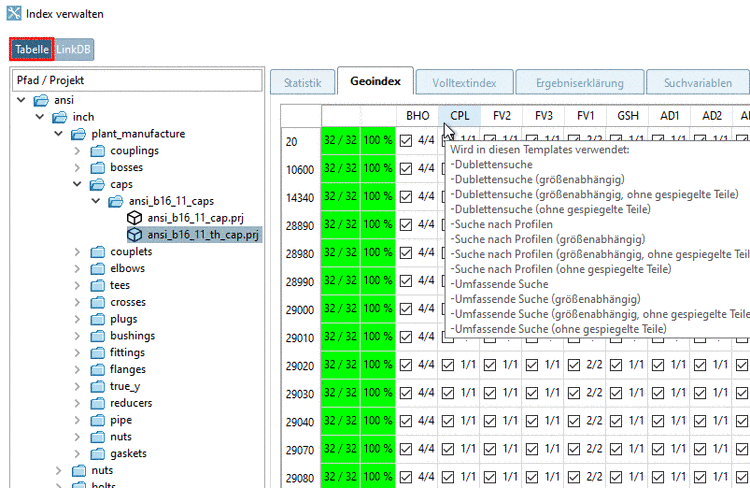
Task: Expand the flanges folder
Action: pos(77,370)
